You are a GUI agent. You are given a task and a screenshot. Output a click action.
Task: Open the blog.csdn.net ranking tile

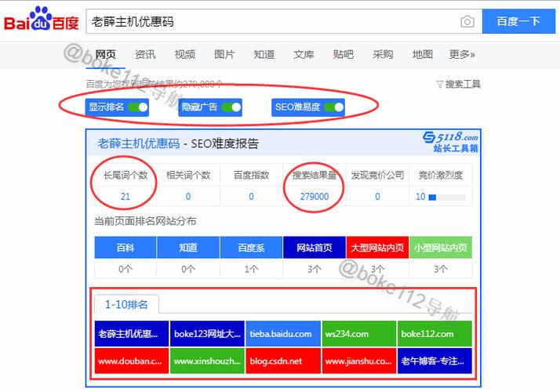click(283, 361)
